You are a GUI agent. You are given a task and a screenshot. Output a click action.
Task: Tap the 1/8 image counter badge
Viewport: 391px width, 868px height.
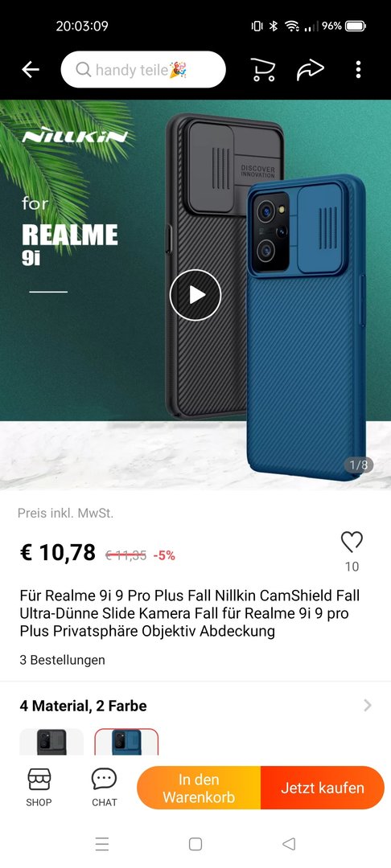(358, 465)
